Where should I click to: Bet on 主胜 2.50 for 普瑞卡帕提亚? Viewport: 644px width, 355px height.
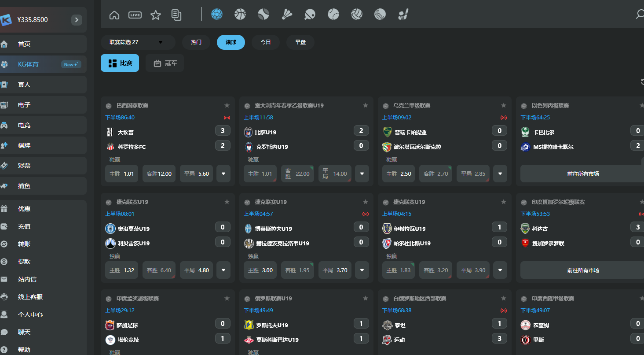click(399, 174)
